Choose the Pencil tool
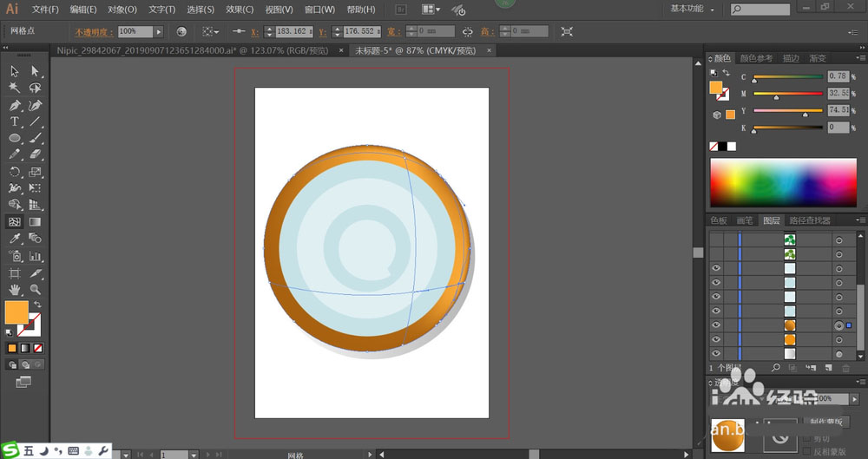868x459 pixels. click(15, 154)
